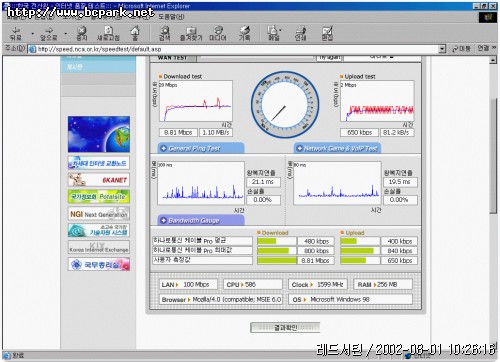The height and width of the screenshot is (362, 500).
Task: Open the 국가정보화 Portalsite banner
Action: coord(99,197)
